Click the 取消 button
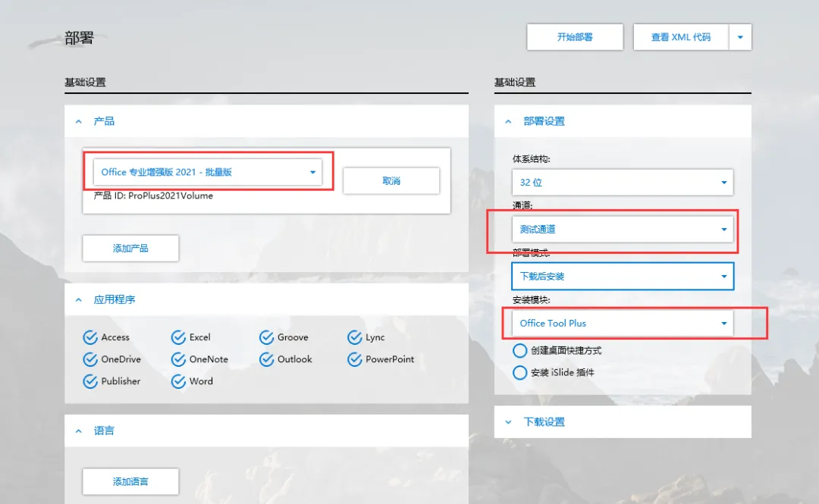 (391, 180)
